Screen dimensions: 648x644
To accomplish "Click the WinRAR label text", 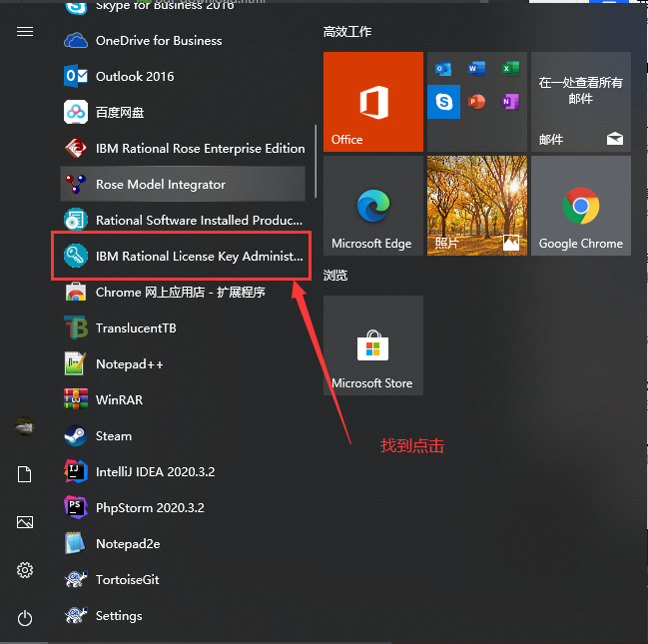I will coord(120,399).
